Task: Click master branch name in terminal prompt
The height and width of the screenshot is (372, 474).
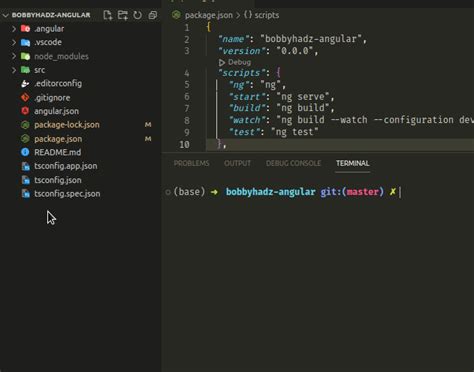Action: click(x=363, y=192)
